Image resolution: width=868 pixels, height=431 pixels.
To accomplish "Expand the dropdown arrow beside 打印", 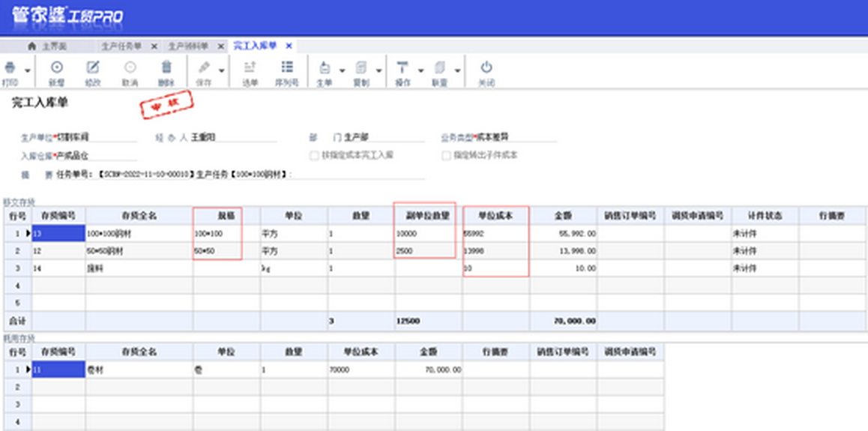I will (28, 71).
